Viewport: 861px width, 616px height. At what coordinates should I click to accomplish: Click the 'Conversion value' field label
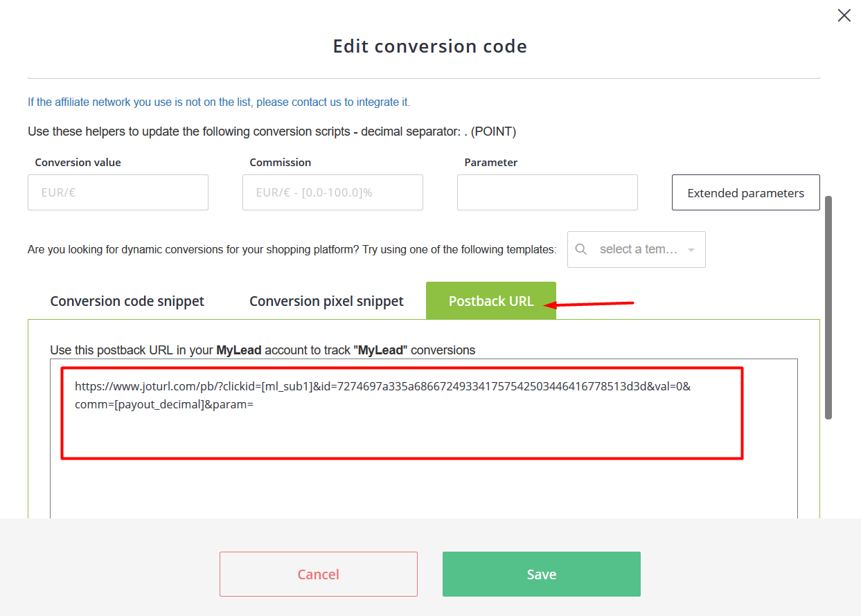(x=78, y=163)
